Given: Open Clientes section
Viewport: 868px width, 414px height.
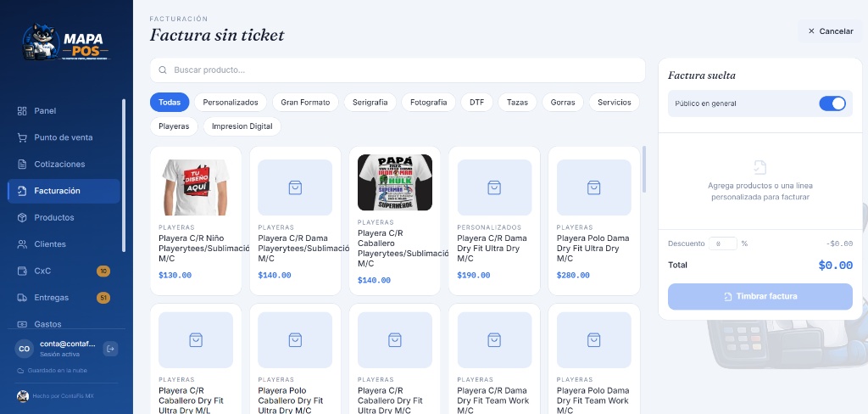Looking at the screenshot, I should [x=64, y=243].
